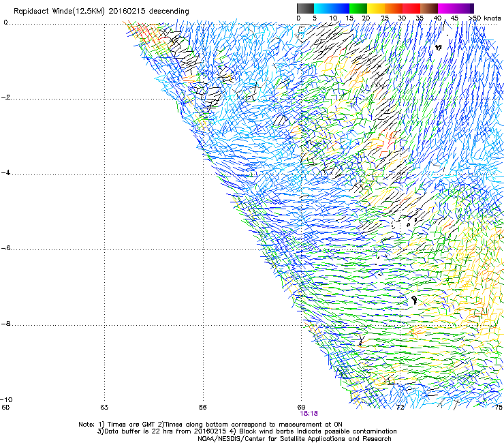The image size is (504, 443).
Task: Select the cyan-blue 5-15 knots legend segment
Action: (x=332, y=8)
